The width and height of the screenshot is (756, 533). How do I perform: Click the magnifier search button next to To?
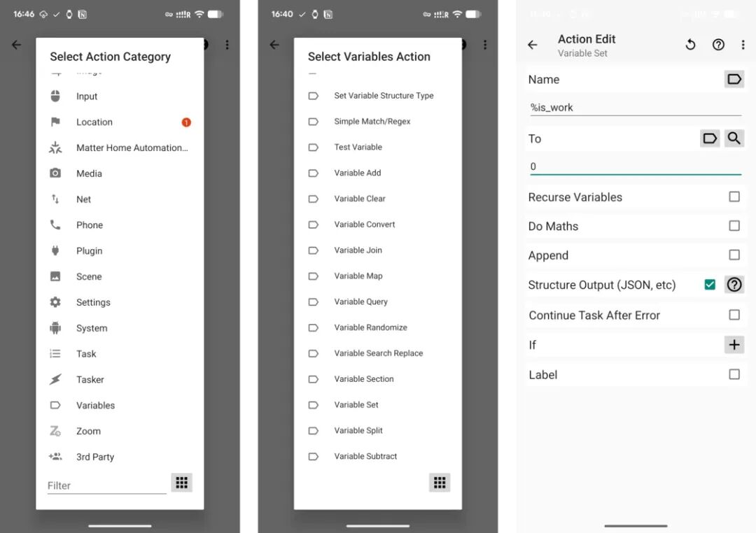(734, 138)
